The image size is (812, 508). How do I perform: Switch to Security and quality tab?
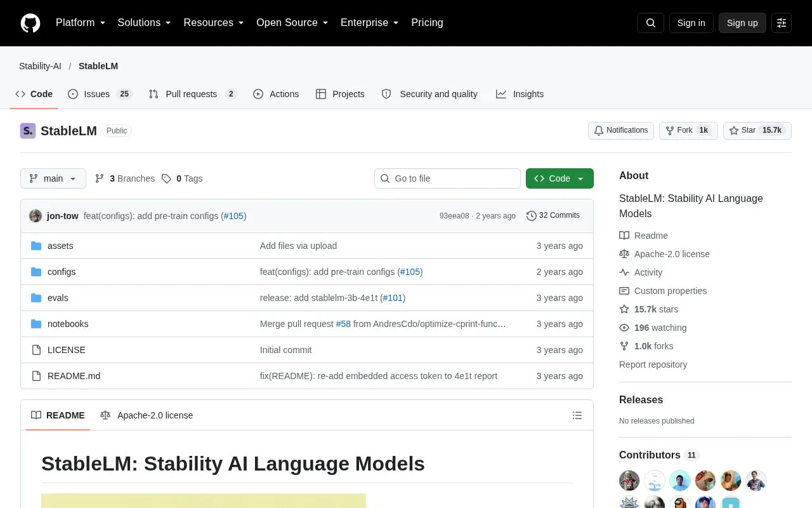coord(429,94)
